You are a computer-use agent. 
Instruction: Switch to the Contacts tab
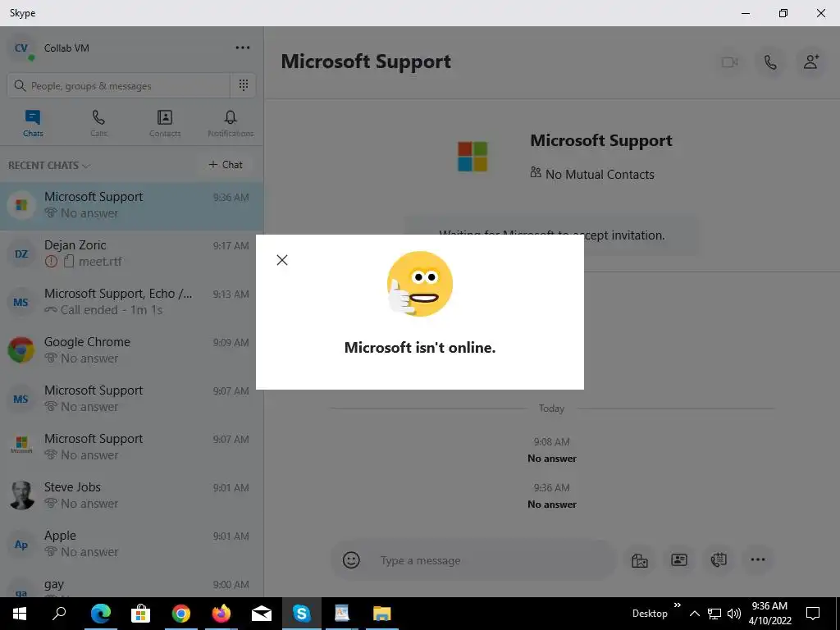point(164,123)
